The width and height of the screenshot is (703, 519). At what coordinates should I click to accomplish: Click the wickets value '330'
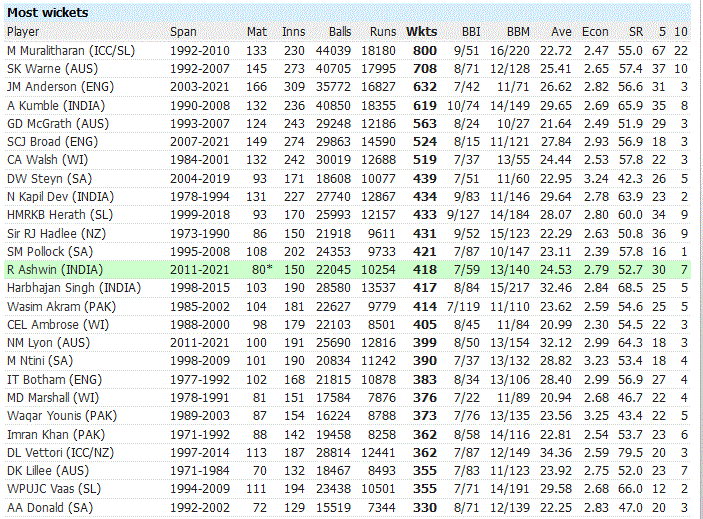[425, 508]
